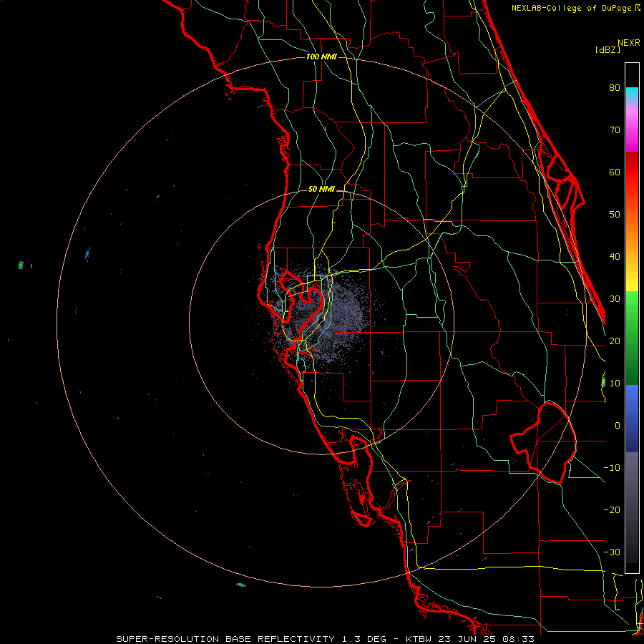This screenshot has height=644, width=644.
Task: Pick the orange band of the color bar
Action: [632, 234]
